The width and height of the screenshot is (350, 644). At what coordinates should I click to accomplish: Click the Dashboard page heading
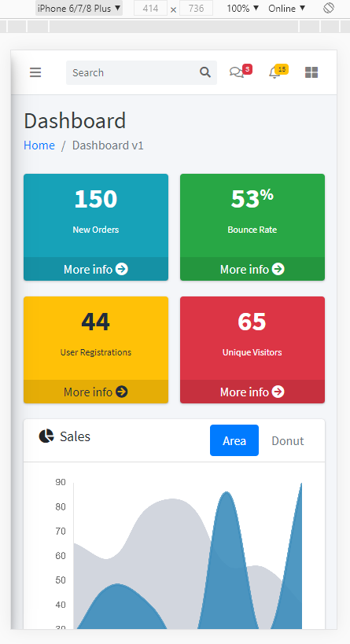tap(75, 121)
